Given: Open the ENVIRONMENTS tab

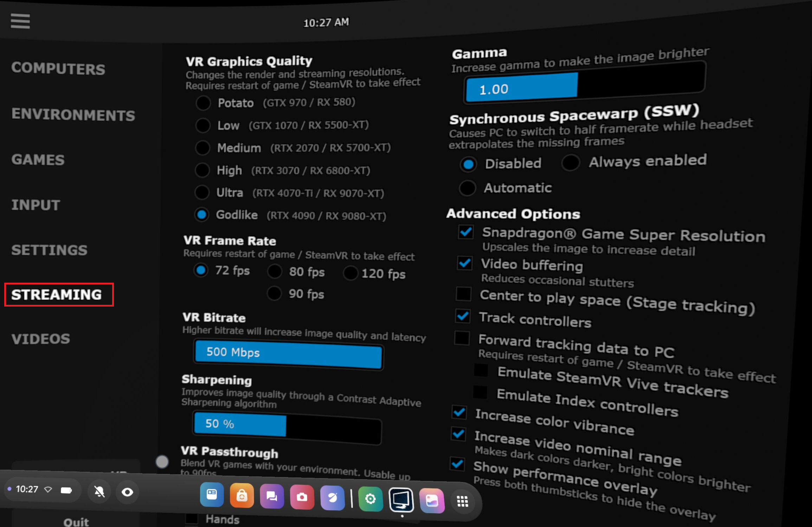Looking at the screenshot, I should tap(73, 115).
